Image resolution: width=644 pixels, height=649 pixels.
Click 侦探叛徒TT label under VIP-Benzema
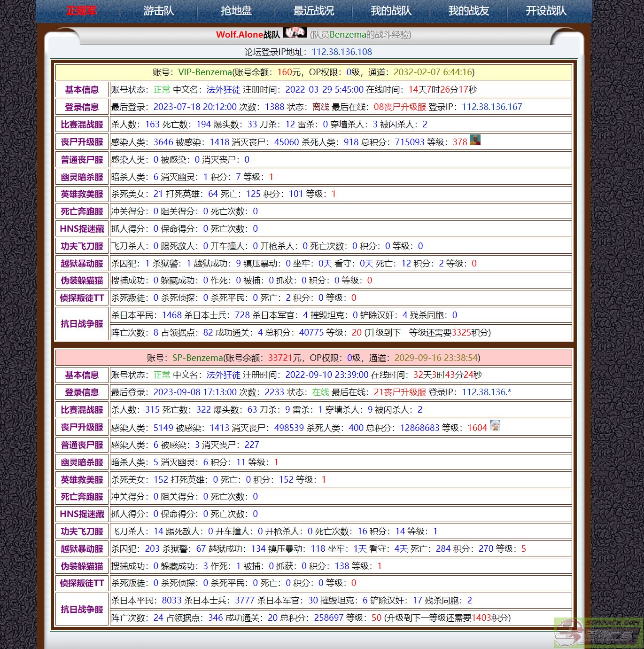82,298
